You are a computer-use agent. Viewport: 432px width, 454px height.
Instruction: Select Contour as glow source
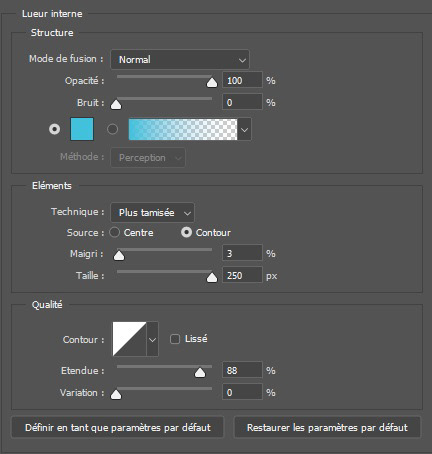click(186, 232)
